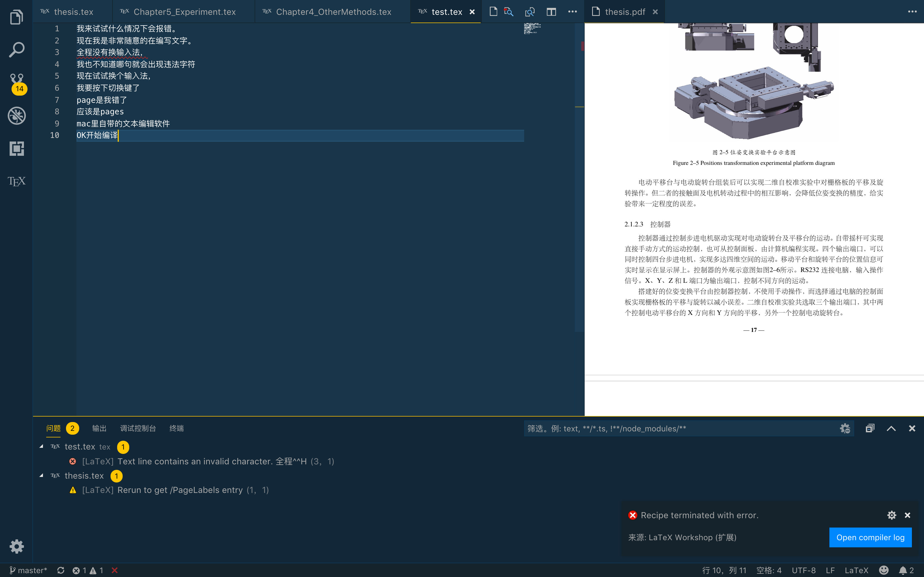
Task: Open the Extensions view
Action: click(x=16, y=149)
